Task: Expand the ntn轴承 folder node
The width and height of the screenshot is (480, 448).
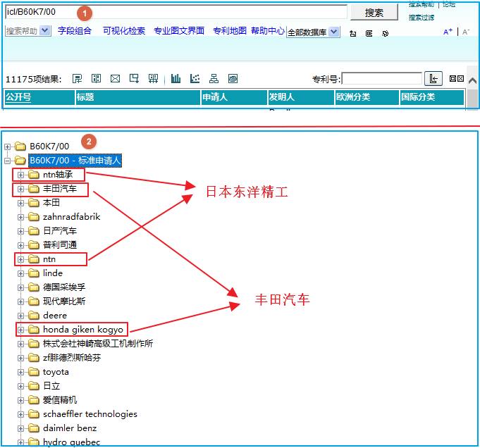Action: click(21, 175)
